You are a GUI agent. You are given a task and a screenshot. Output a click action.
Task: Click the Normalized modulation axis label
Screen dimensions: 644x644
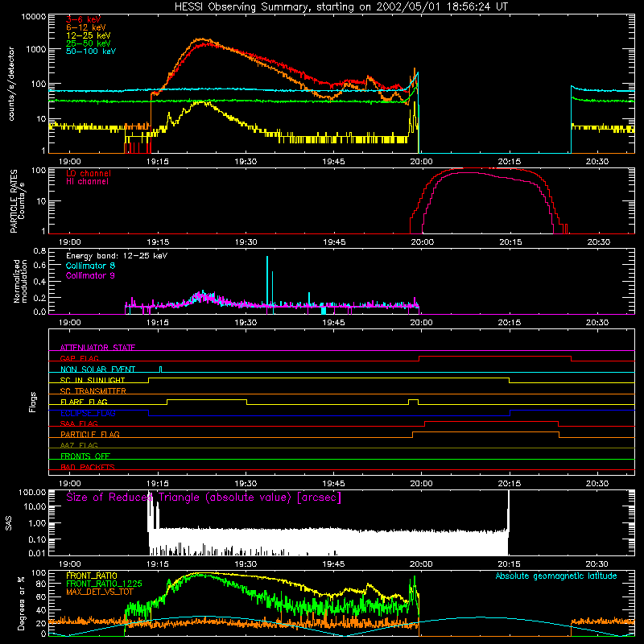pos(20,281)
